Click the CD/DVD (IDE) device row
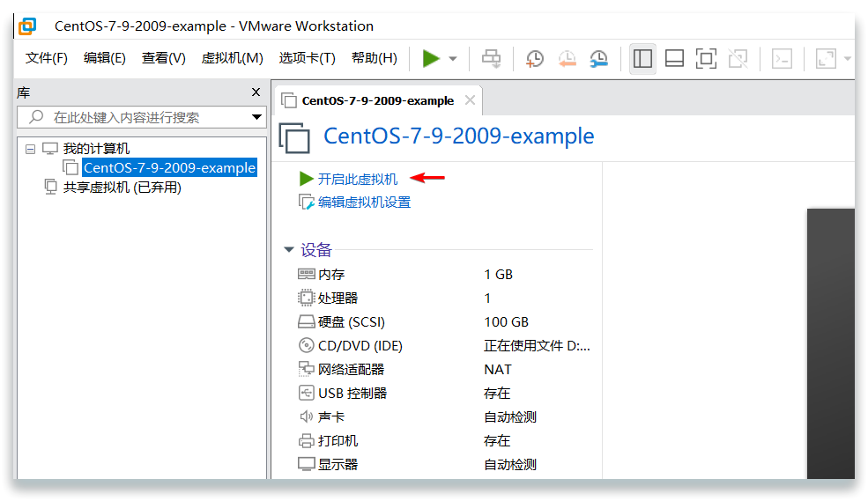This screenshot has height=501, width=868. [444, 346]
